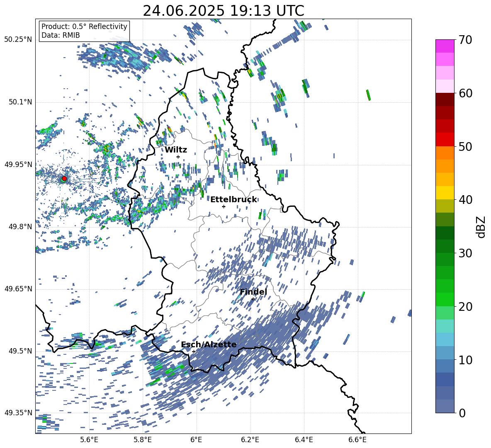Click the magenta top colorbar segment
This screenshot has height=448, width=491.
(x=445, y=46)
